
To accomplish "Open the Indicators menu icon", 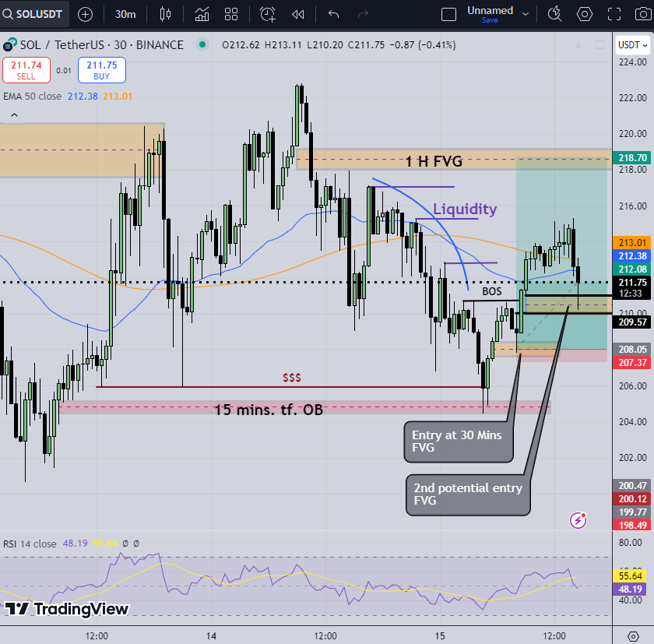I will tap(202, 15).
